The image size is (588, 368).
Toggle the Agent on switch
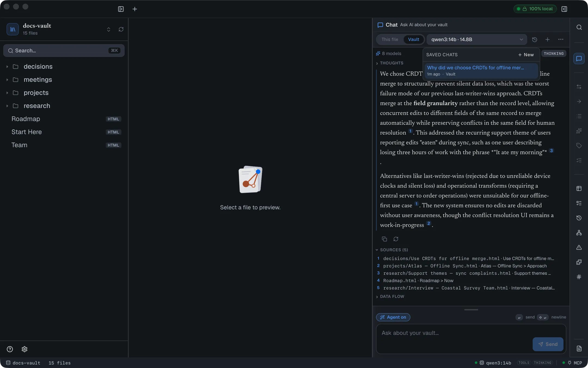(393, 317)
